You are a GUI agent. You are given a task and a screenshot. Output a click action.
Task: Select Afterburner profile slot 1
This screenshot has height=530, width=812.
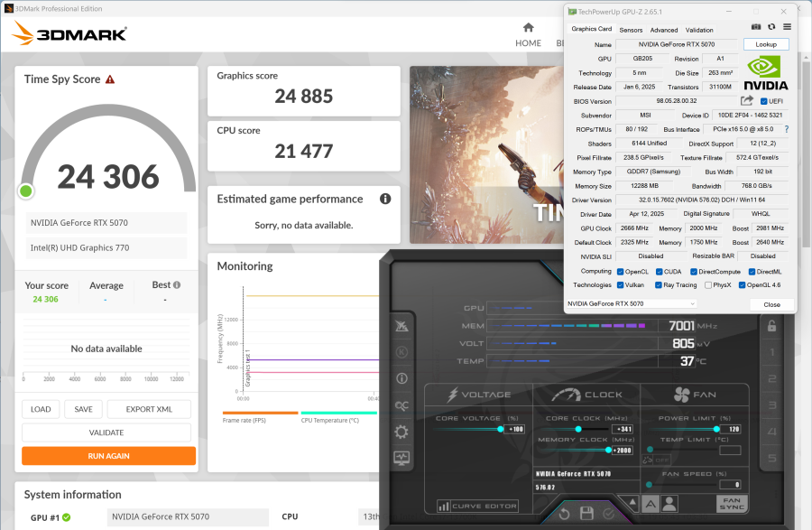772,352
